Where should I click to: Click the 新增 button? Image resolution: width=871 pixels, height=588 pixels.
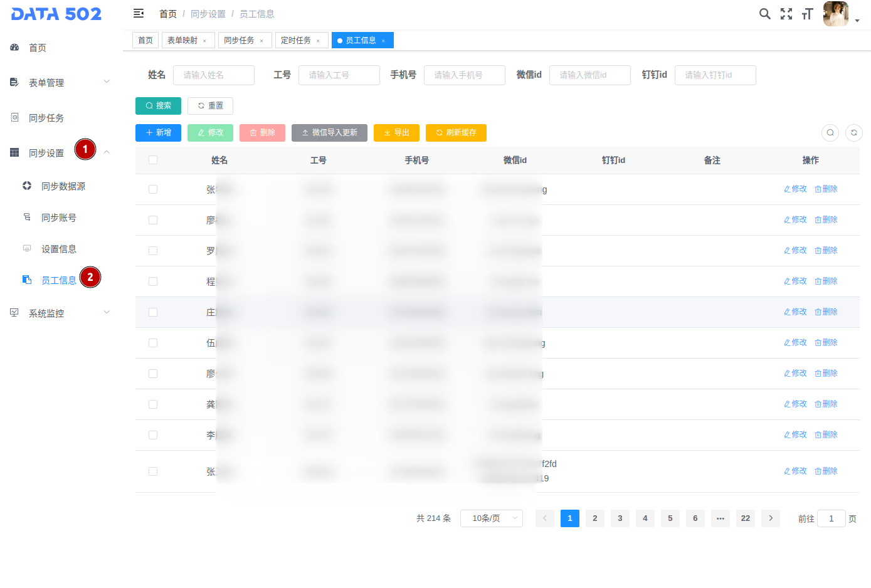click(158, 133)
